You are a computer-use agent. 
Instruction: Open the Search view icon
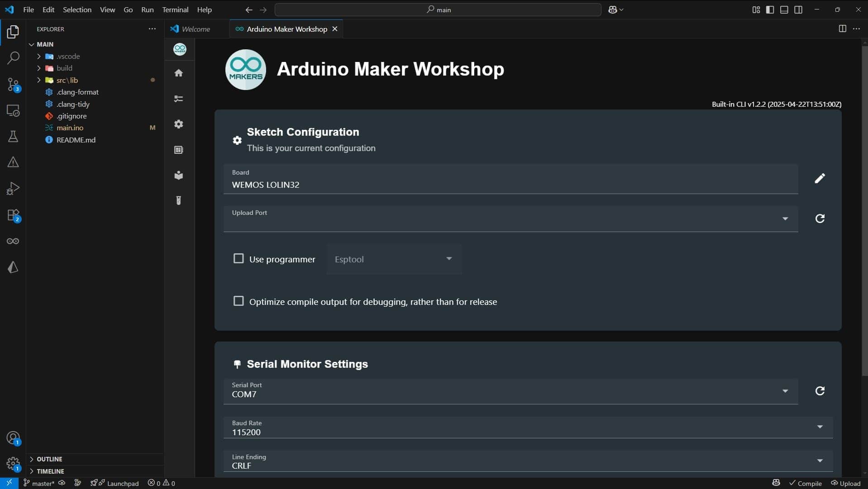tap(13, 58)
